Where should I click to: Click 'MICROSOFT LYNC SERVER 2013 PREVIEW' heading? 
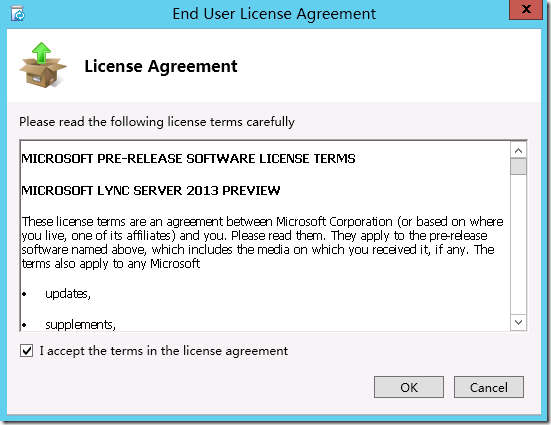151,191
